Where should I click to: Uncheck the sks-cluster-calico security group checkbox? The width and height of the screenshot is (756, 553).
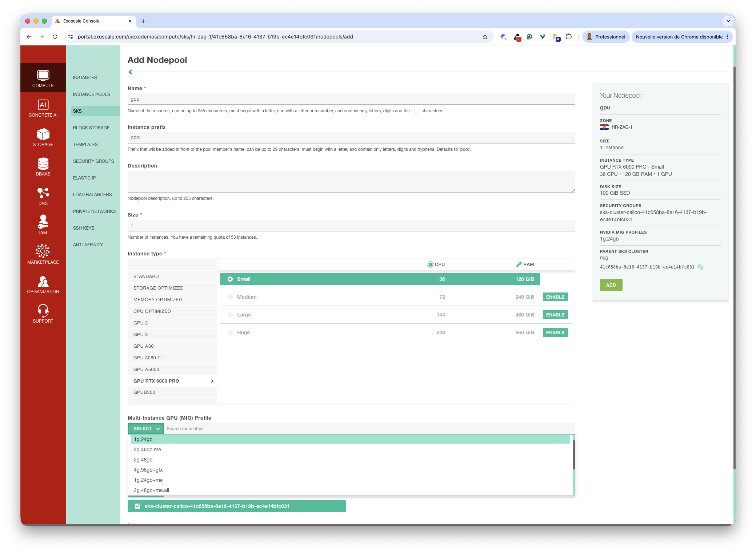tap(137, 506)
